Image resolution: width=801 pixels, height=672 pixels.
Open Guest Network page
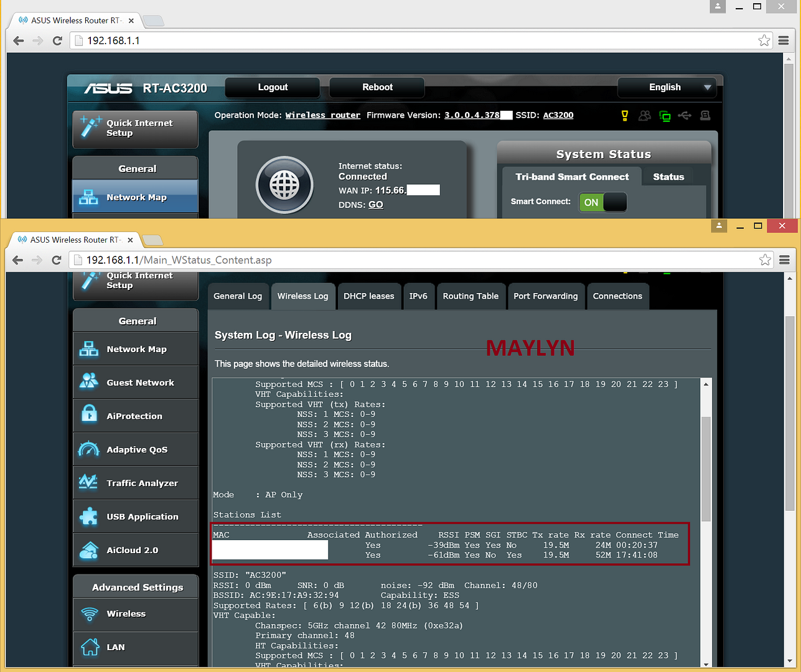pos(136,383)
